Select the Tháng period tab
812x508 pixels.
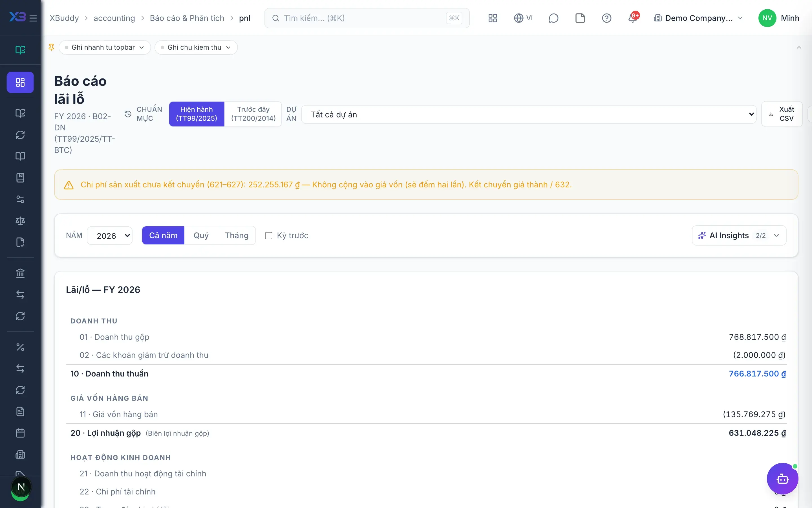click(237, 236)
